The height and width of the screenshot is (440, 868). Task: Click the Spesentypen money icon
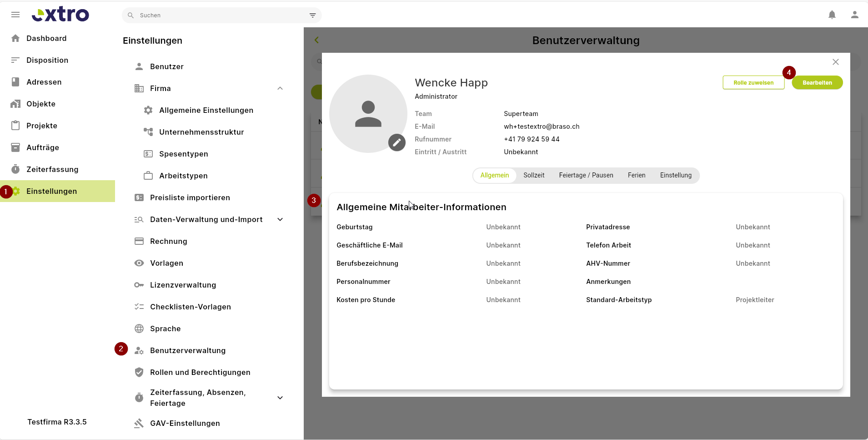point(148,154)
